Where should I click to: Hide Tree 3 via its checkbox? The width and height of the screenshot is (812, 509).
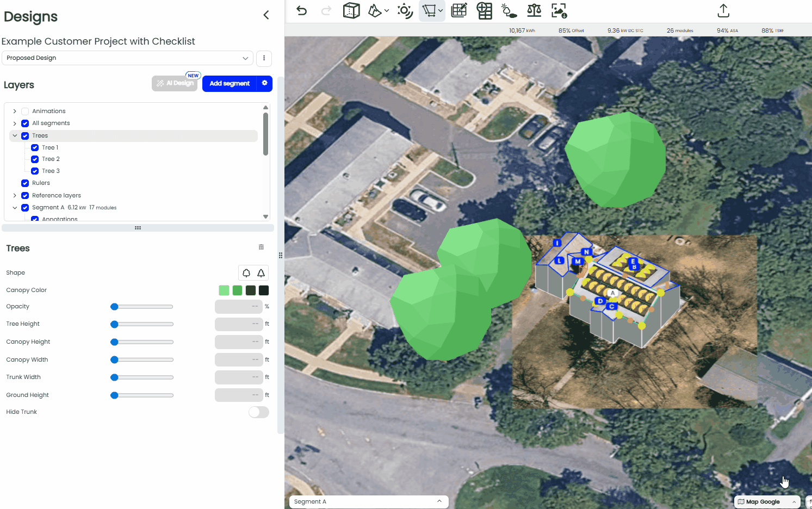35,171
